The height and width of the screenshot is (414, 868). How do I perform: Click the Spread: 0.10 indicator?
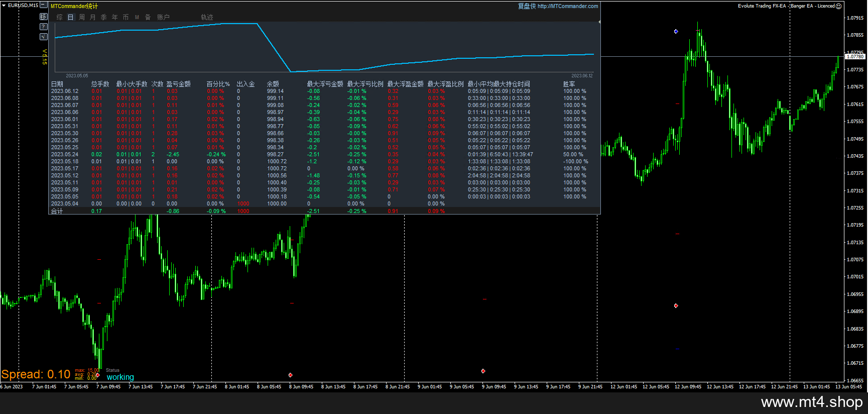pos(36,374)
